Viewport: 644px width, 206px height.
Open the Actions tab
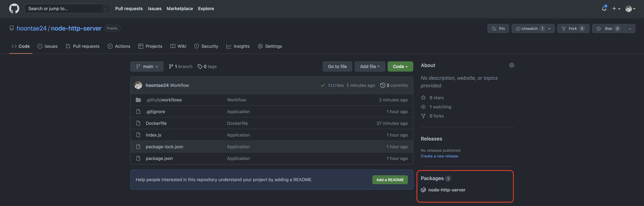tap(119, 46)
